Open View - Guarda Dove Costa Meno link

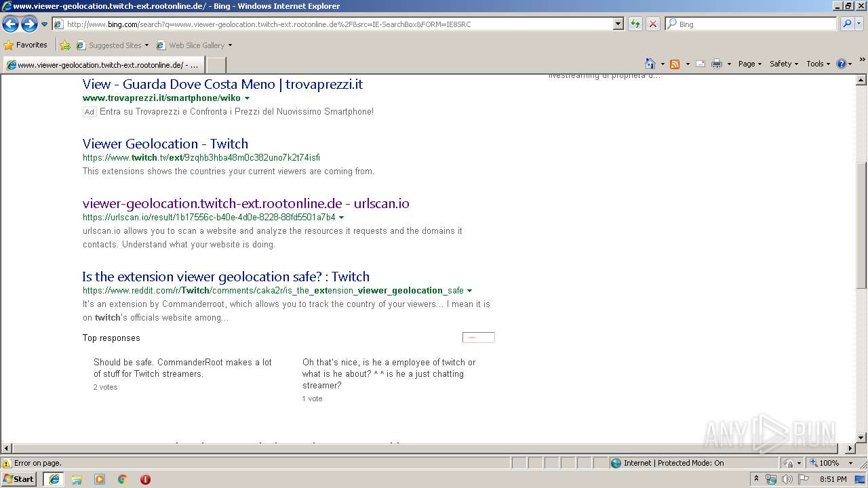(x=222, y=84)
